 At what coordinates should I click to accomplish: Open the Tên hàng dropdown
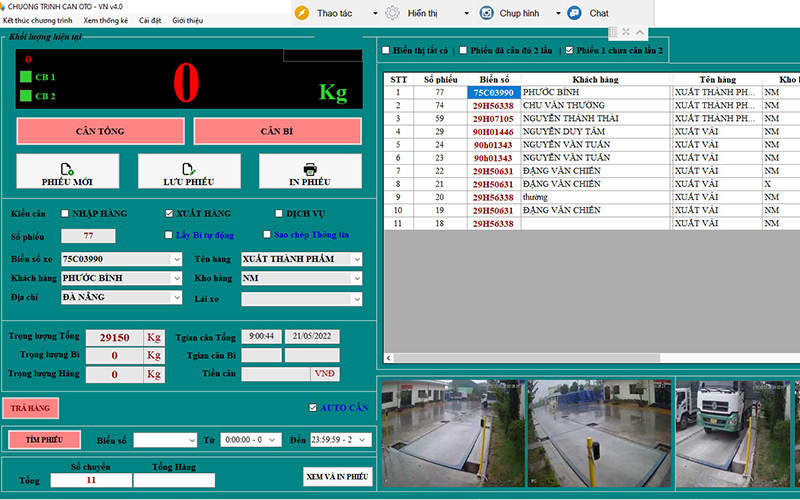[357, 260]
